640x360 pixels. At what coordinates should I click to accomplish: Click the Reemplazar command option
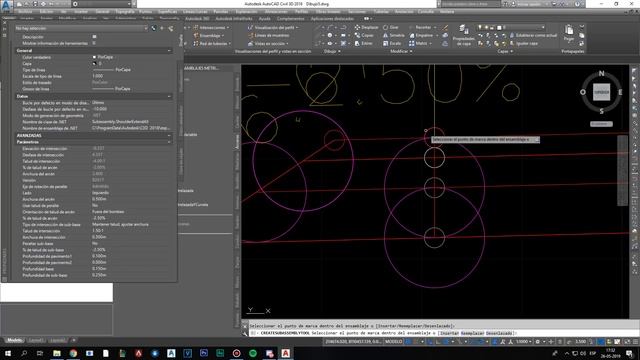tap(473, 333)
